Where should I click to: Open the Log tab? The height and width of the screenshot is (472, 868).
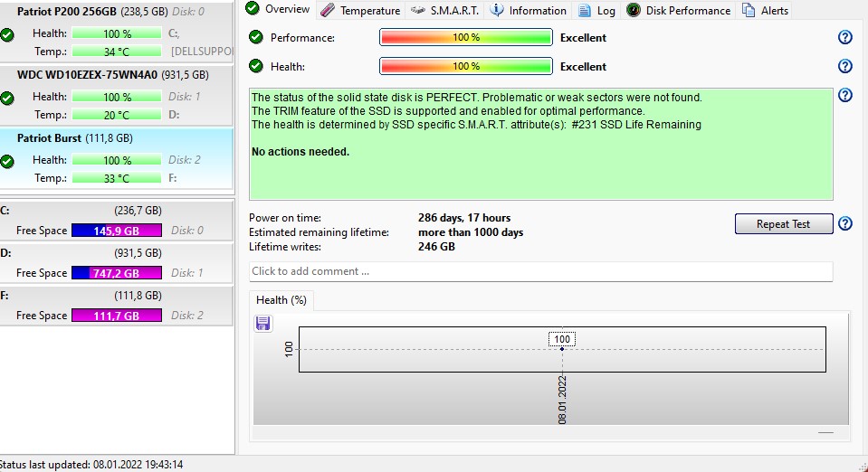tap(596, 11)
